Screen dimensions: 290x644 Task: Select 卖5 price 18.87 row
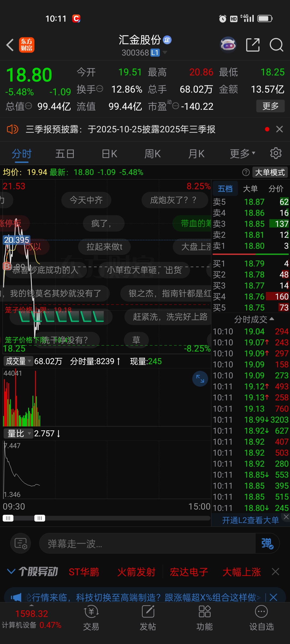click(x=251, y=202)
